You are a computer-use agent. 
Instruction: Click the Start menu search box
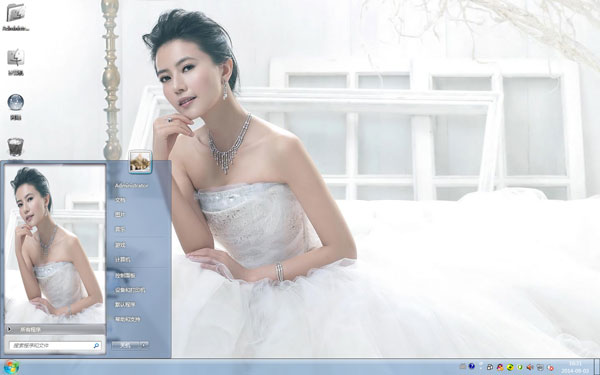[55, 346]
